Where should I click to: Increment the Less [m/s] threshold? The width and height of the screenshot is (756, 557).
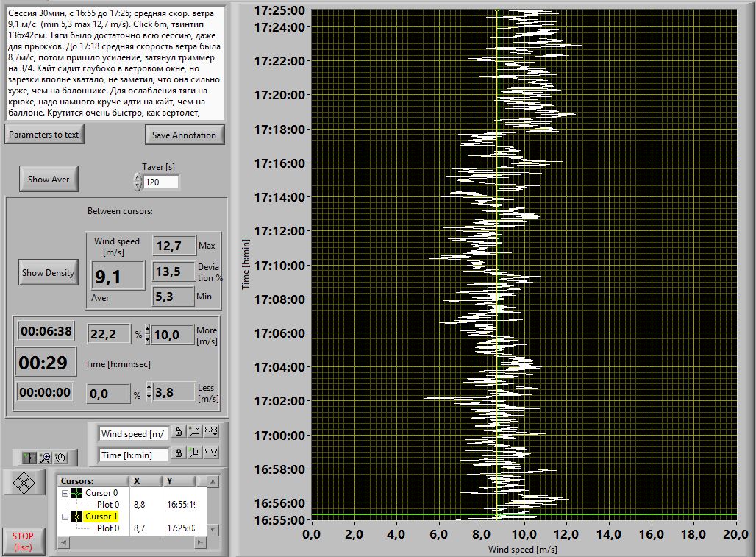(149, 387)
